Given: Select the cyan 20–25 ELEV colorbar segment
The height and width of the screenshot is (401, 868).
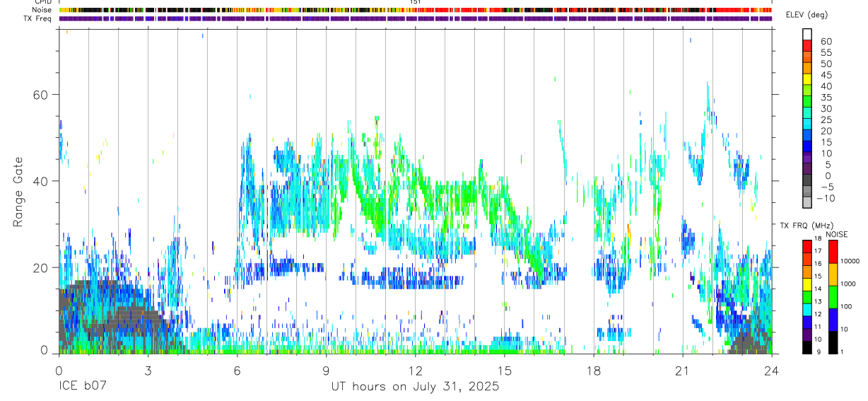Looking at the screenshot, I should [x=807, y=125].
